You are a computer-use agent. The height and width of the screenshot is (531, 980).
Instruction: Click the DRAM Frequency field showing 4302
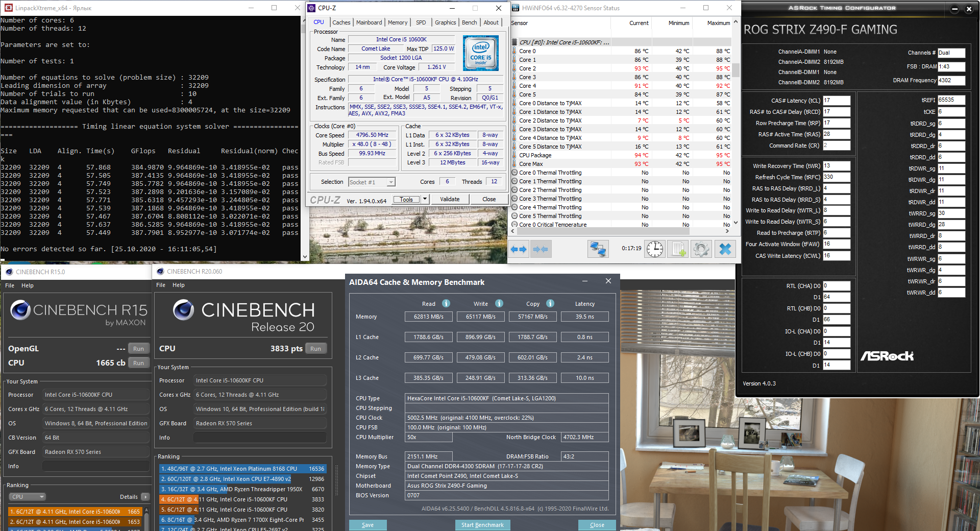point(951,80)
